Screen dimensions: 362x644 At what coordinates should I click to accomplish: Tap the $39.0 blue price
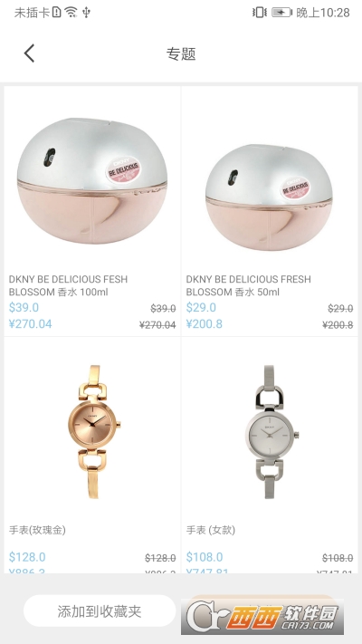click(24, 307)
